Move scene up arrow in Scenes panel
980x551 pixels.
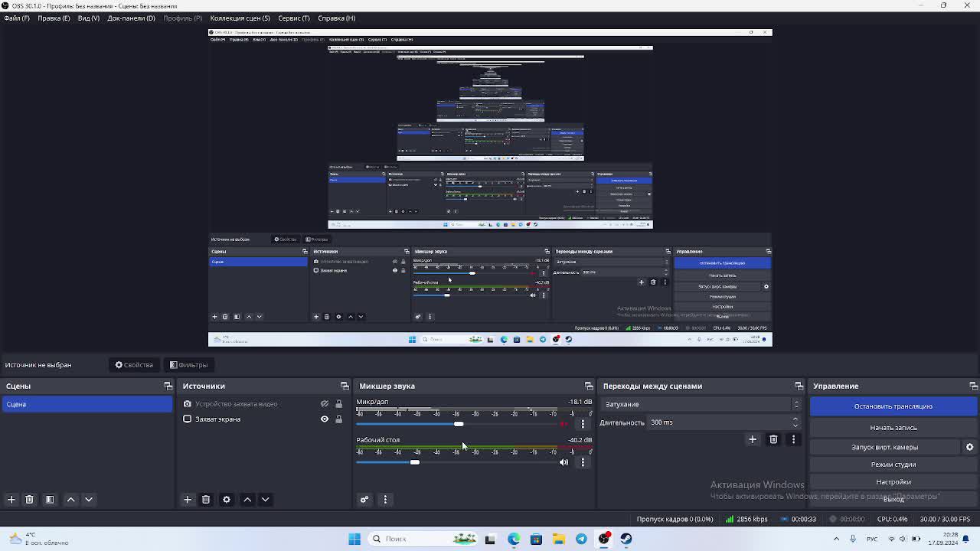point(71,500)
